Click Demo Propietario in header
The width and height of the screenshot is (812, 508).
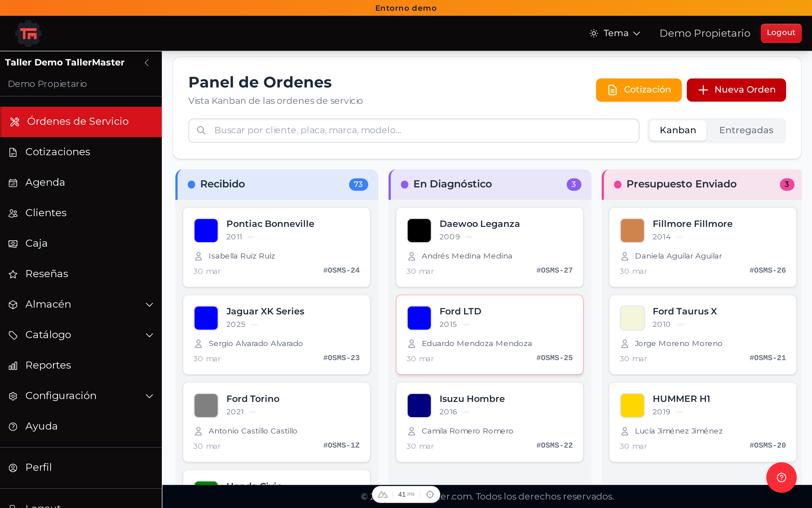[x=705, y=33]
